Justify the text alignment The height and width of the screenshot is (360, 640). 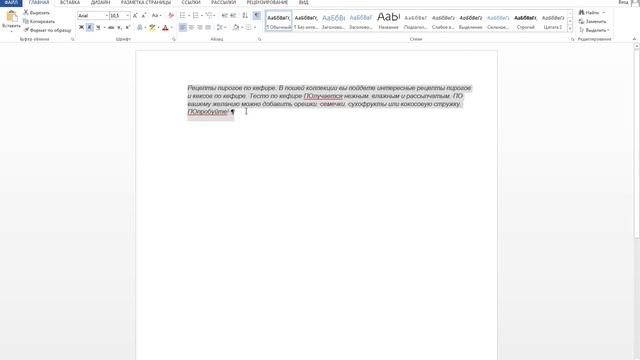(208, 27)
